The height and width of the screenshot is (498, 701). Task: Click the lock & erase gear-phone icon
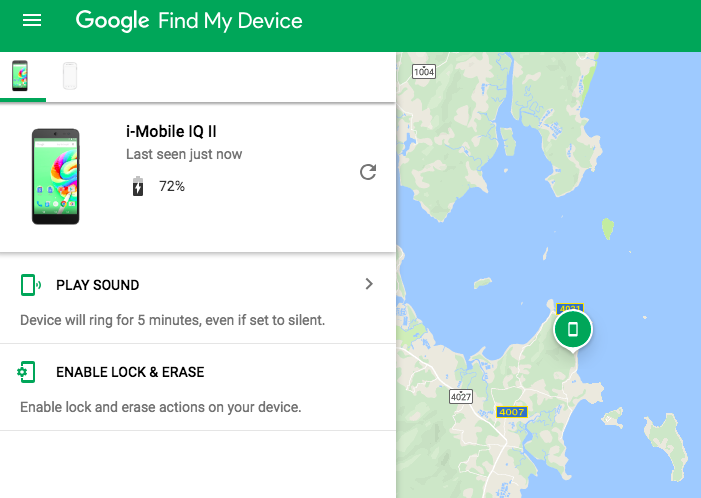(28, 372)
